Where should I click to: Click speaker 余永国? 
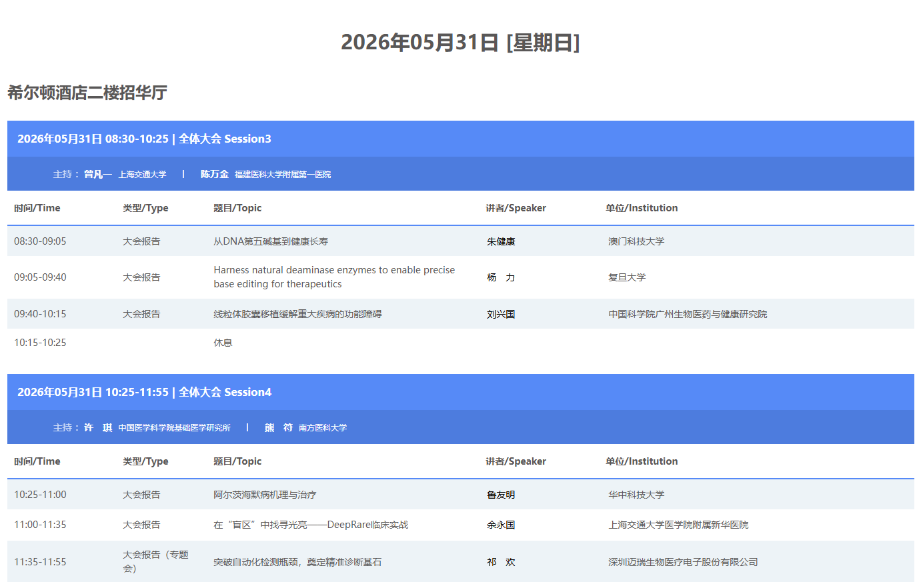501,525
